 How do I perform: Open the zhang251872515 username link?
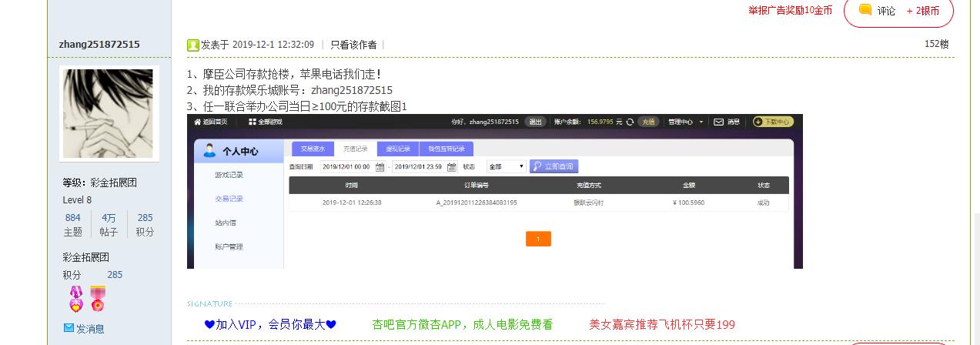pyautogui.click(x=99, y=44)
